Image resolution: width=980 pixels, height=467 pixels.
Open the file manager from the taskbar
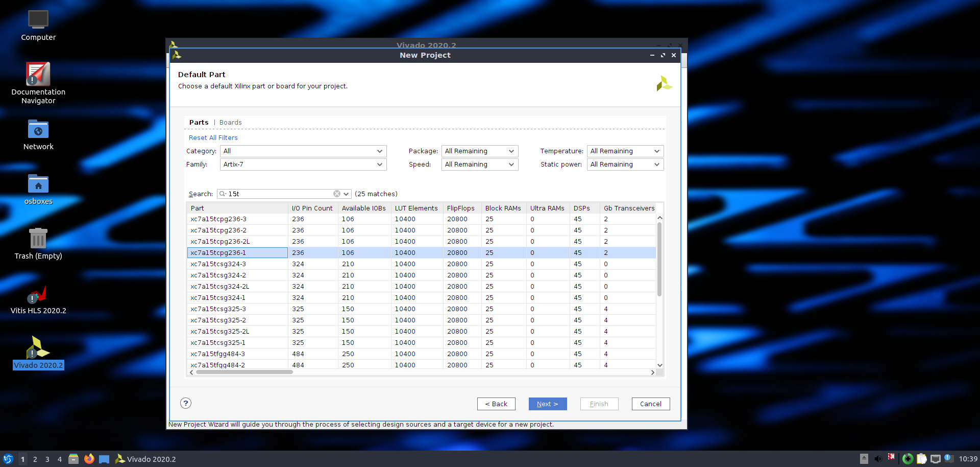(x=73, y=459)
